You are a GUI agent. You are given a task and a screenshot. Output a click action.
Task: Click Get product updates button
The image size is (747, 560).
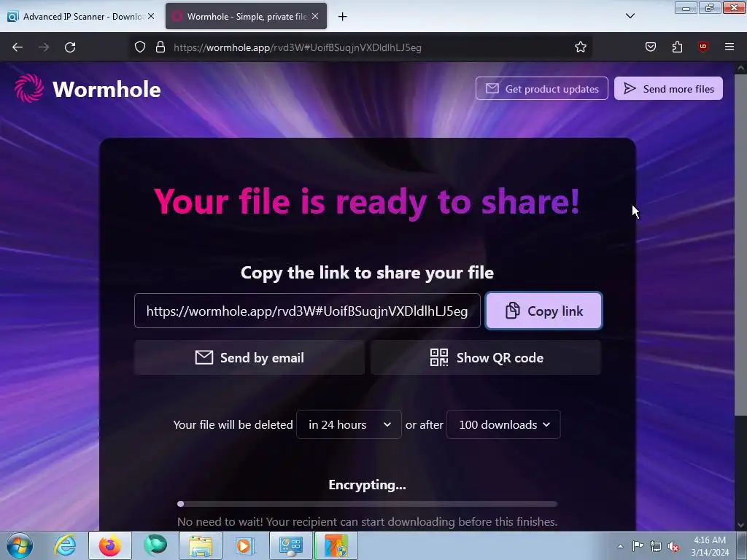(x=542, y=88)
